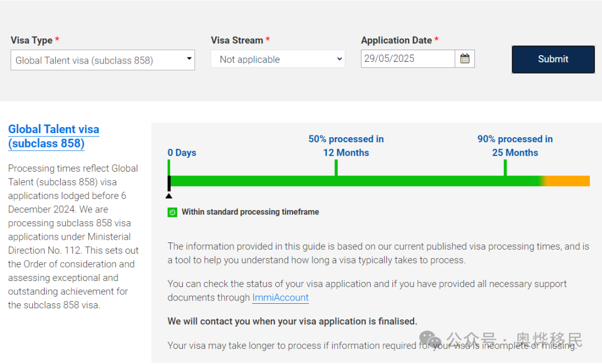Viewport: 602px width, 364px height.
Task: Expand the Visa Stream dropdown
Action: tap(278, 59)
